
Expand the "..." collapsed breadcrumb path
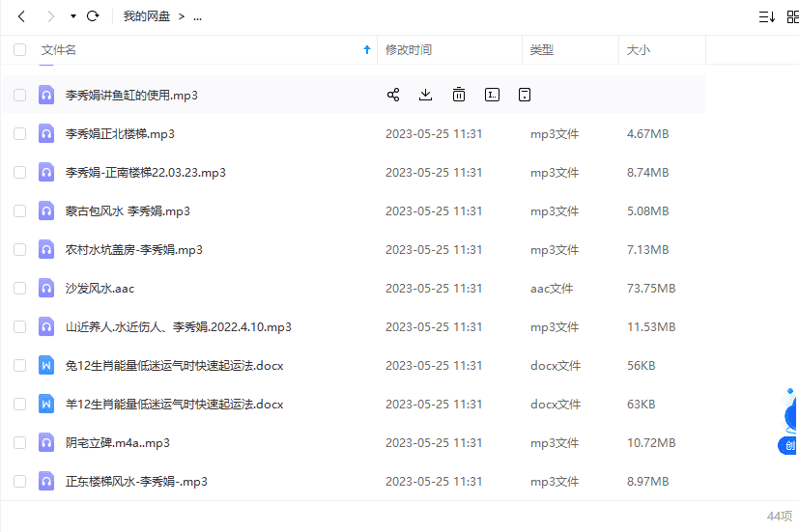(197, 16)
